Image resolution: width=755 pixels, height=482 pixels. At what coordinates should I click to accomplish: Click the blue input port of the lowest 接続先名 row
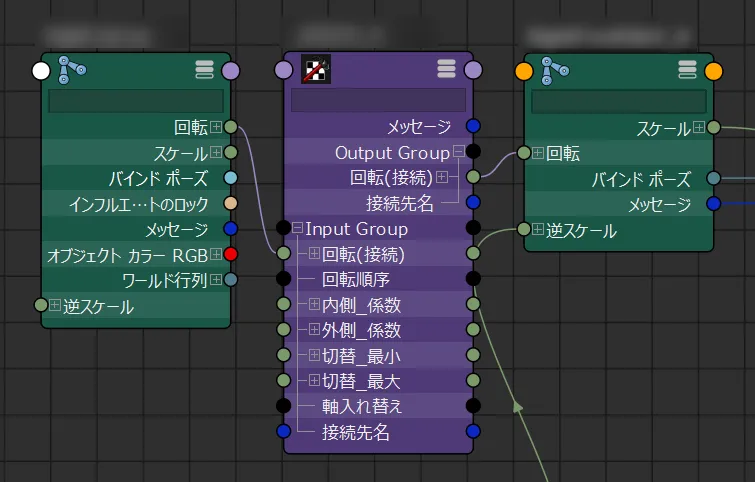tap(284, 431)
